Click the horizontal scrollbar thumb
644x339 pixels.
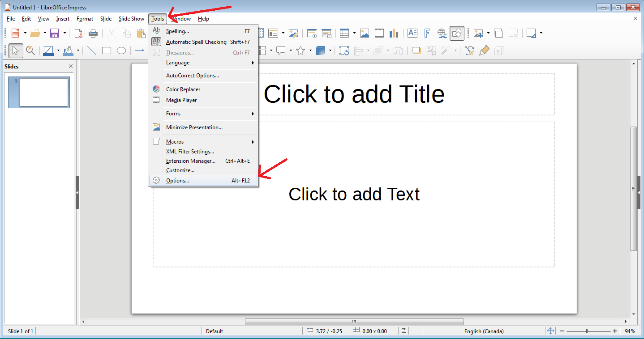click(354, 322)
